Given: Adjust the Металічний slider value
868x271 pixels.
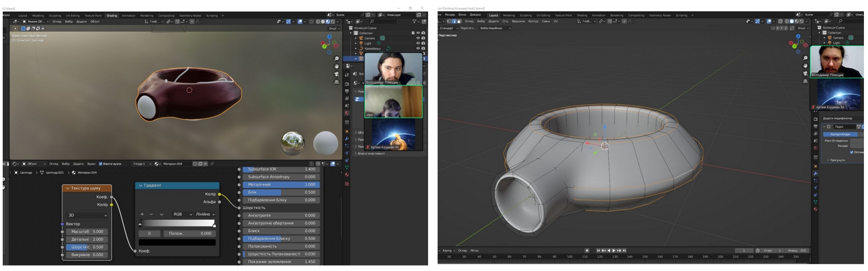Looking at the screenshot, I should tap(281, 185).
